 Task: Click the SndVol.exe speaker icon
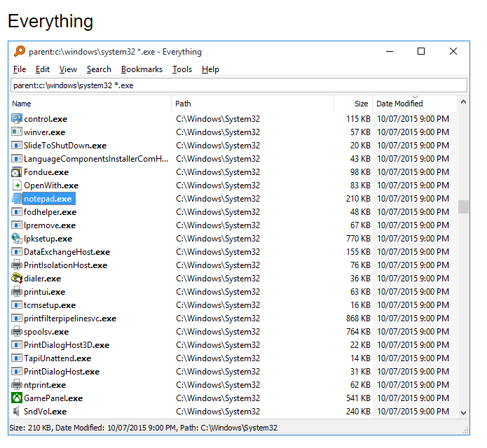tap(17, 412)
